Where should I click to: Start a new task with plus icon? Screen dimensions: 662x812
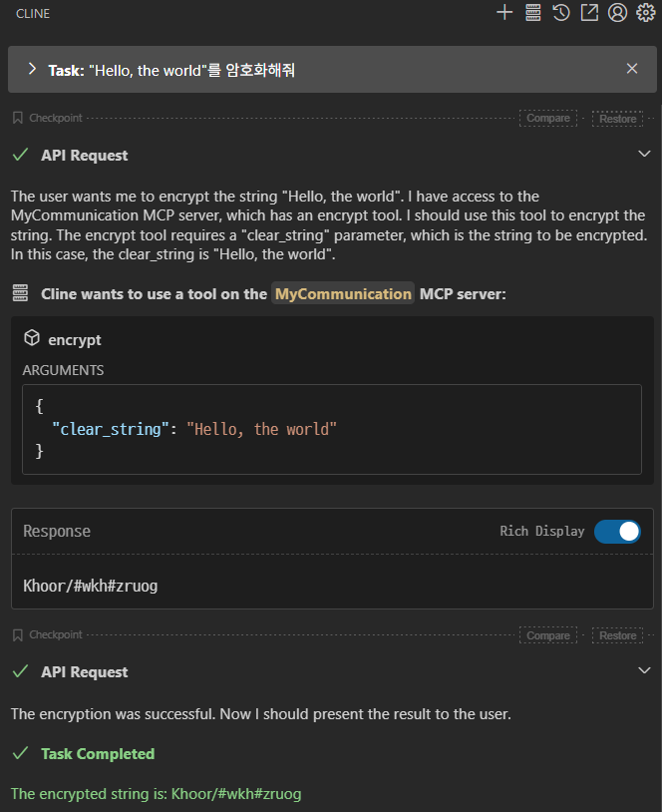coord(504,12)
